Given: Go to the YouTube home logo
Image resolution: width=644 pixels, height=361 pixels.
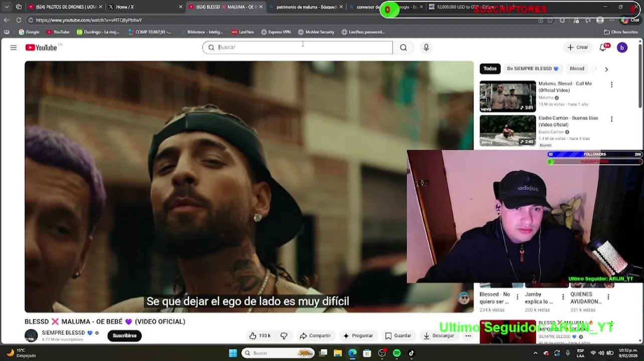Looking at the screenshot, I should (41, 48).
